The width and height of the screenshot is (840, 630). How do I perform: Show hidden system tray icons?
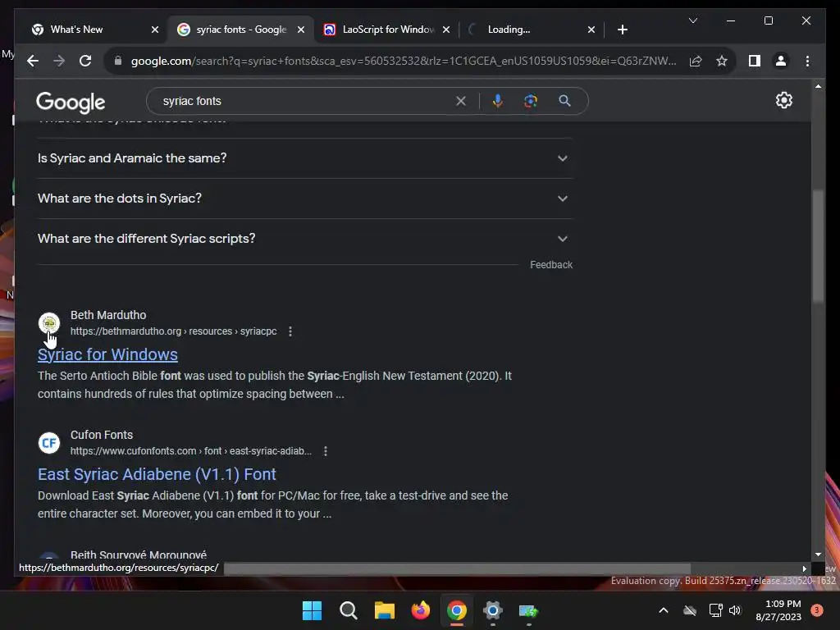point(663,610)
